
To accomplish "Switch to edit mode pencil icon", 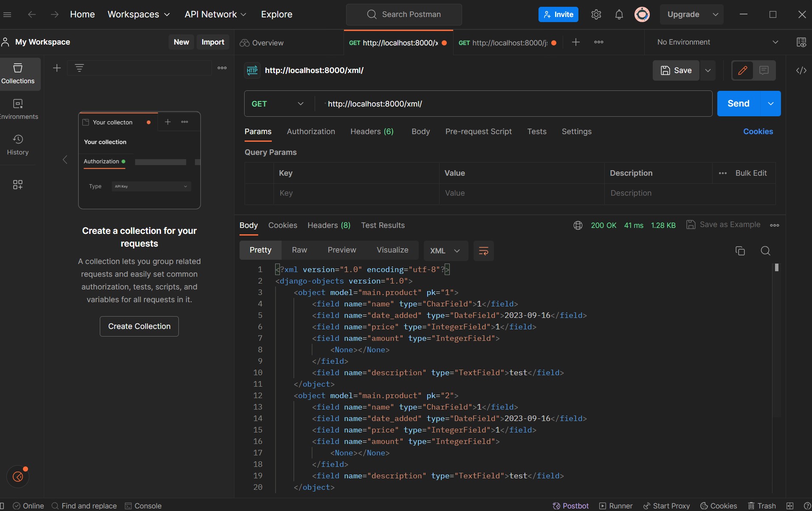I will tap(743, 70).
